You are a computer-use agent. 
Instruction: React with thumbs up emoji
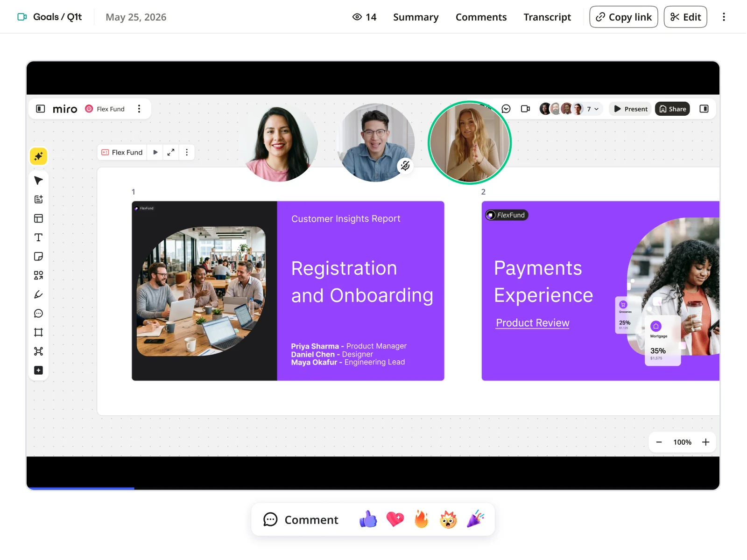(x=368, y=519)
